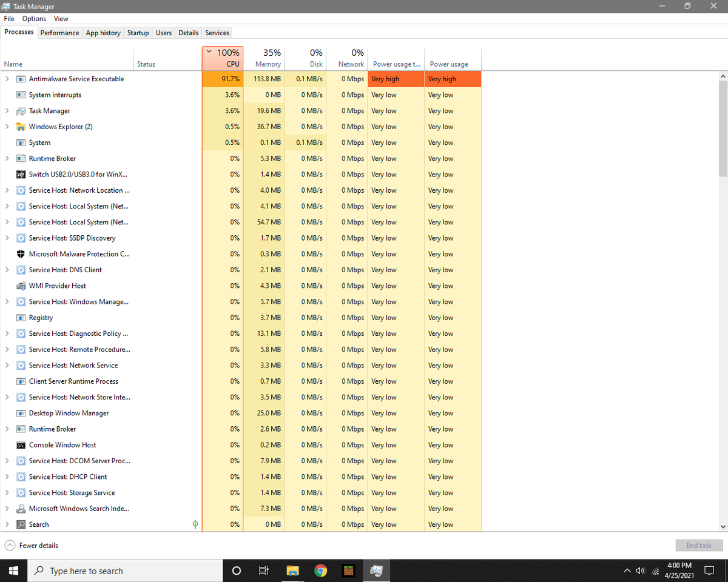Switch to the Services tab
This screenshot has width=728, height=582.
[217, 33]
